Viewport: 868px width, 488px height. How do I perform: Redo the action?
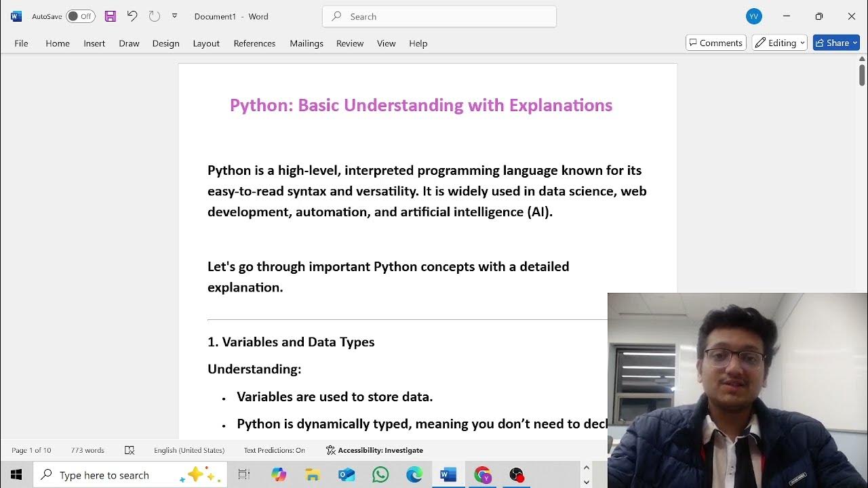154,16
